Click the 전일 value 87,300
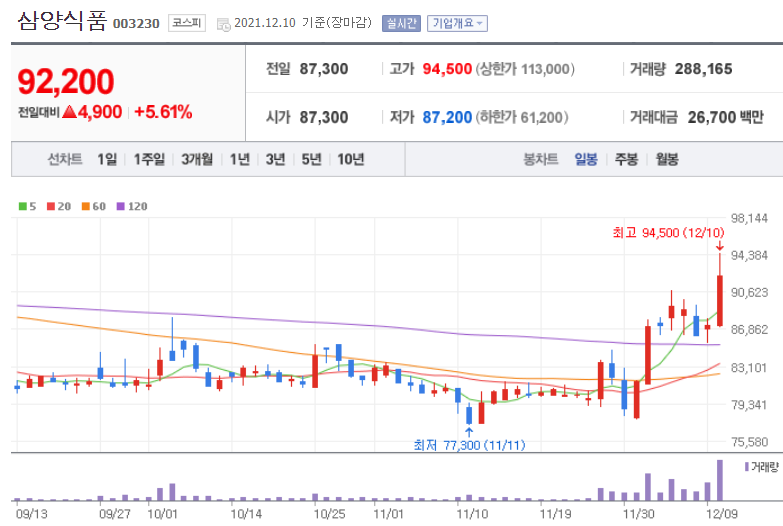Screen dimensions: 783x526 click(324, 69)
